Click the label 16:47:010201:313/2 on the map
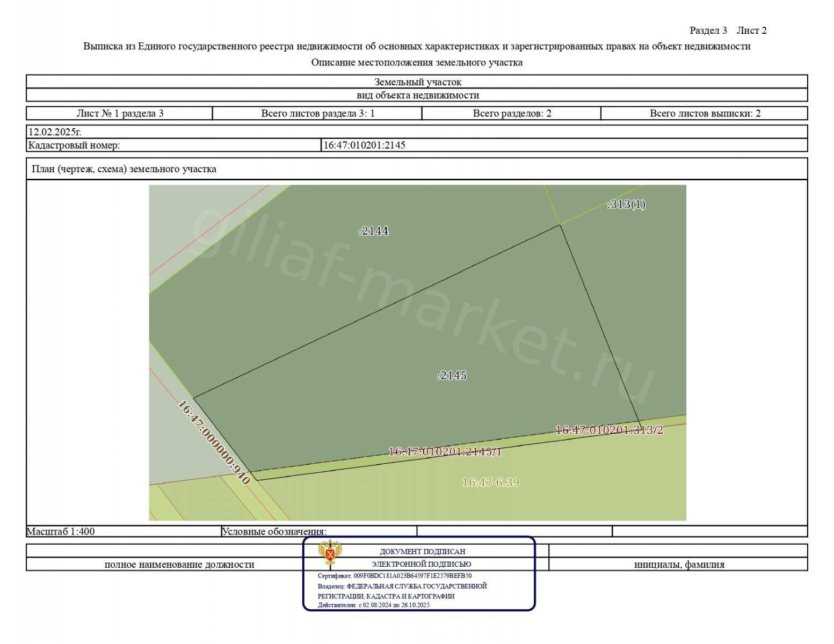 click(x=609, y=430)
